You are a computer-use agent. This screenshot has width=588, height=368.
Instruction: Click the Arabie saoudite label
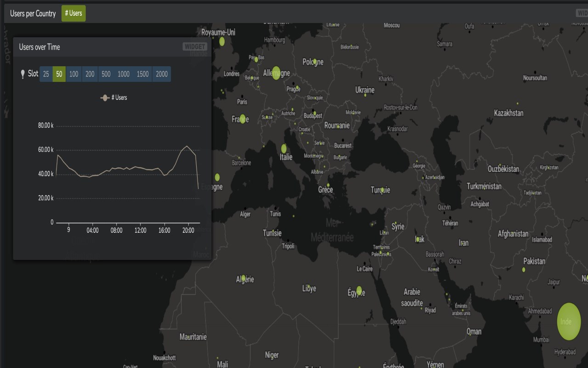(x=412, y=297)
